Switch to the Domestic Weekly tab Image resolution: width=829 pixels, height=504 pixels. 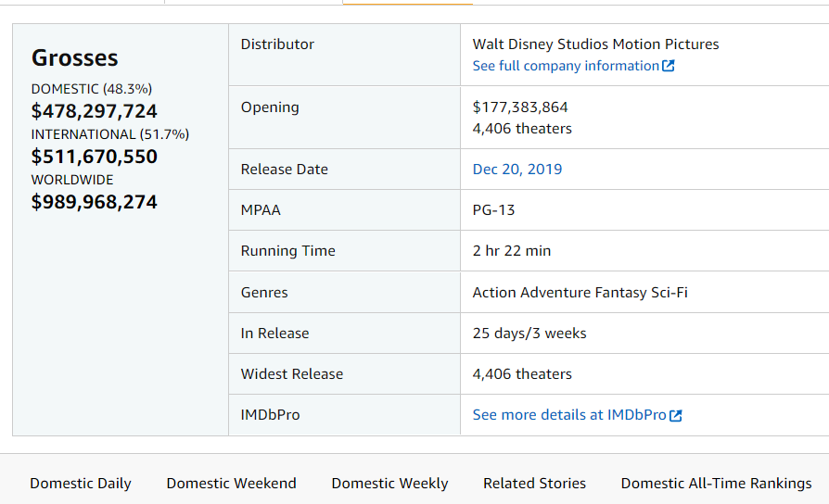[389, 484]
